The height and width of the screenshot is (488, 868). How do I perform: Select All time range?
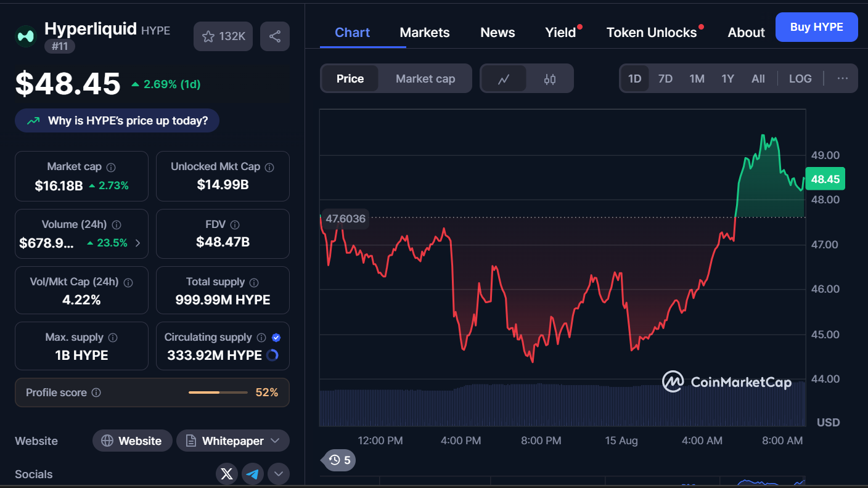click(758, 79)
